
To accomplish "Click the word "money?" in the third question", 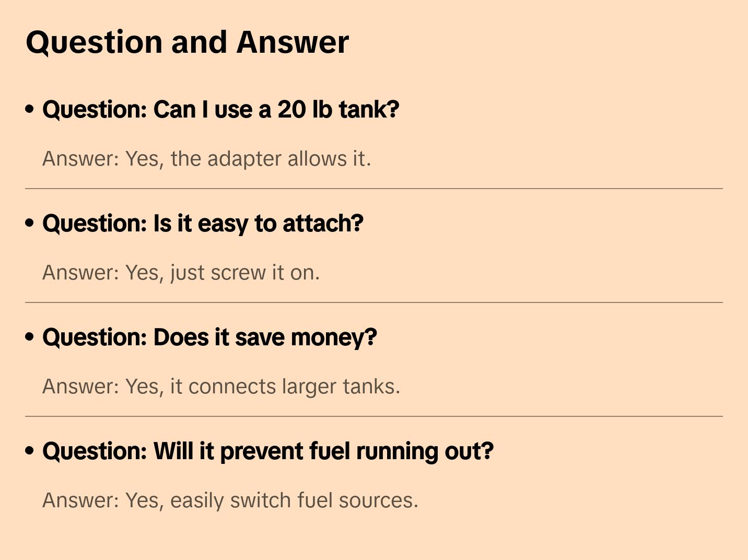I will 334,337.
